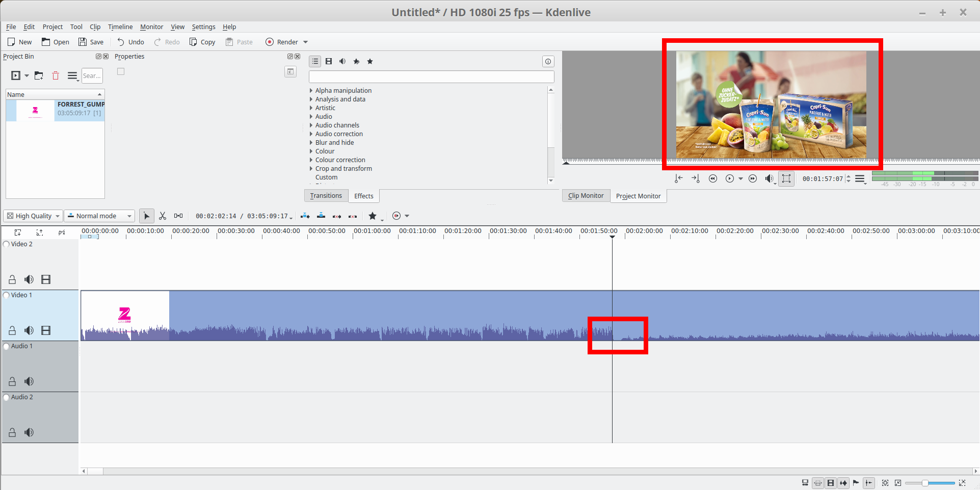
Task: Expand Audio correction effects category
Action: [x=311, y=134]
